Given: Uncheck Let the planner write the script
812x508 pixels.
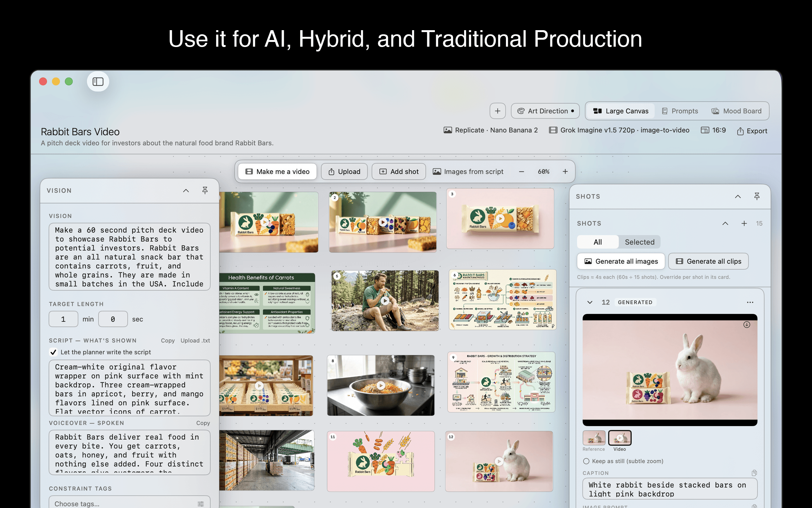Looking at the screenshot, I should pos(53,352).
